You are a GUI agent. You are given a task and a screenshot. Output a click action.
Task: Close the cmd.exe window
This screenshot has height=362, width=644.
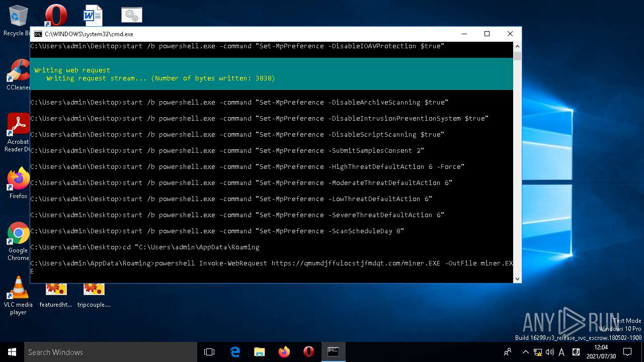click(510, 34)
